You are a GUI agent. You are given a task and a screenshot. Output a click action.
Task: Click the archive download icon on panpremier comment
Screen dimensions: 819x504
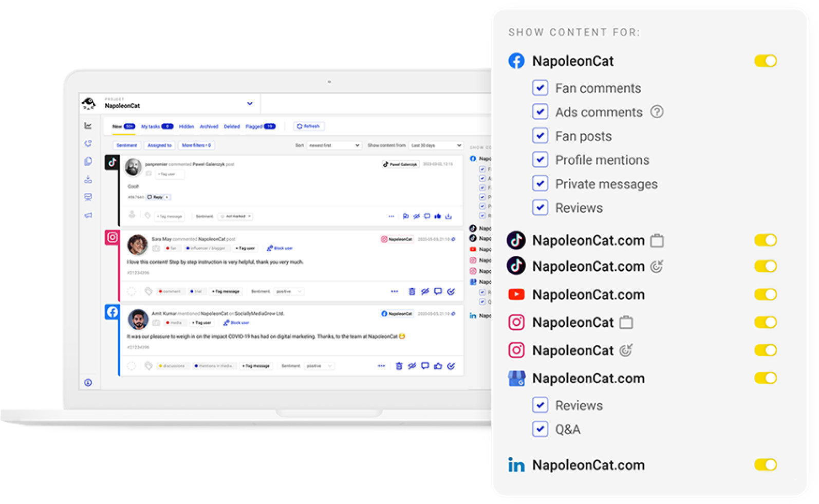click(449, 216)
